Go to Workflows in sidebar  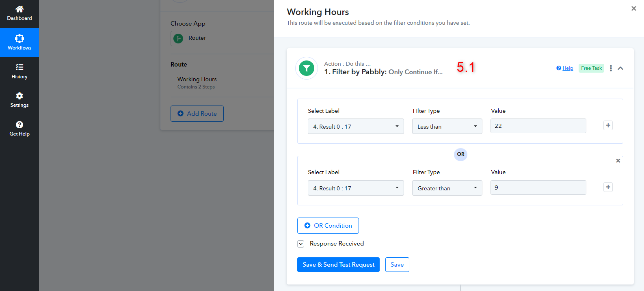pos(19,43)
